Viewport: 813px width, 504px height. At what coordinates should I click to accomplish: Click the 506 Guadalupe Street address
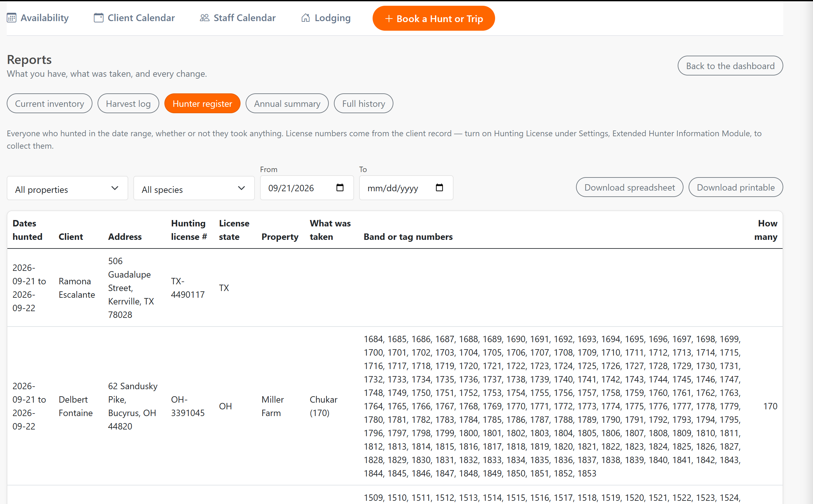tap(131, 288)
